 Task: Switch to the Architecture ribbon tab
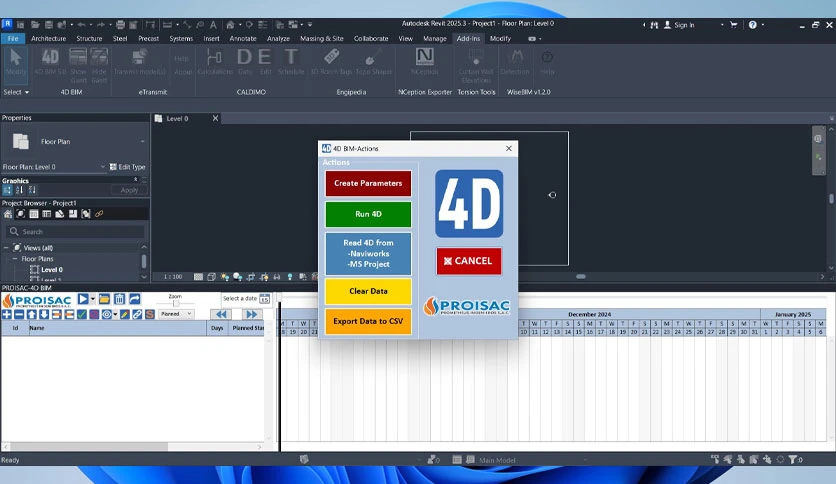[x=49, y=38]
